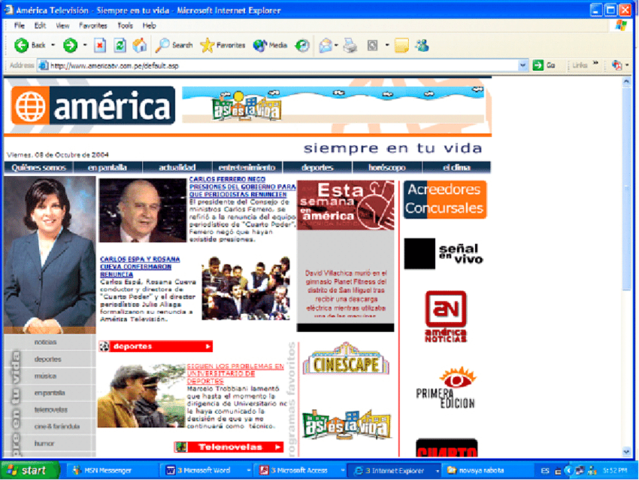Open the Media globe button
Image resolution: width=639 pixels, height=480 pixels.
click(270, 45)
